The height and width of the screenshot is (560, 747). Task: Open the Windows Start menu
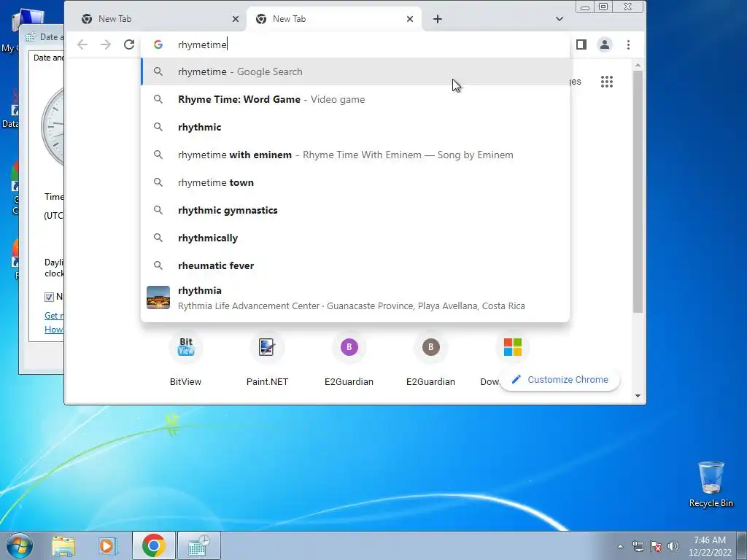[x=20, y=545]
